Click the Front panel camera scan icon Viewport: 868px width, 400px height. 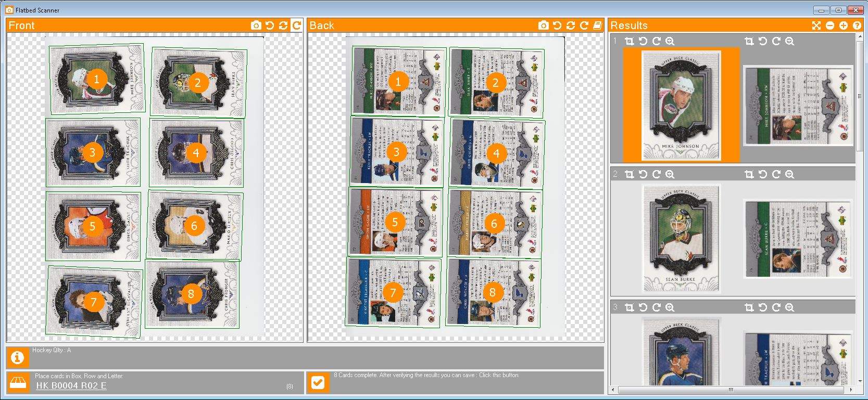(x=256, y=25)
